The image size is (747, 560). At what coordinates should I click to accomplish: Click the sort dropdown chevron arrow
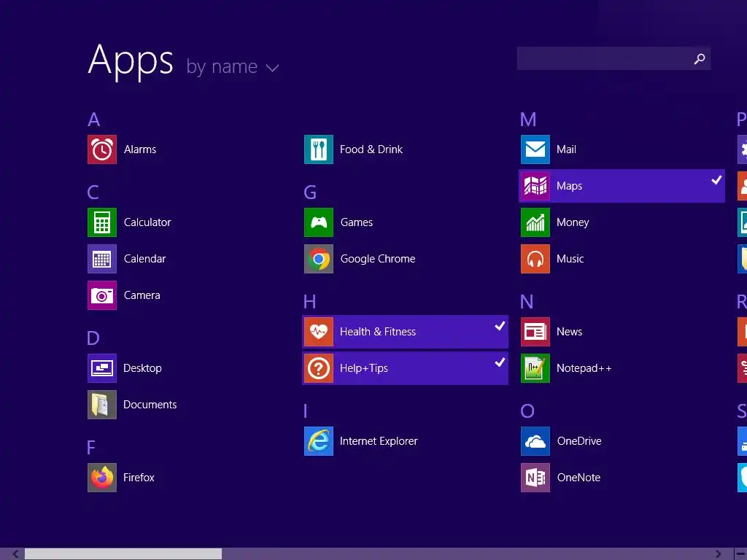click(x=273, y=68)
